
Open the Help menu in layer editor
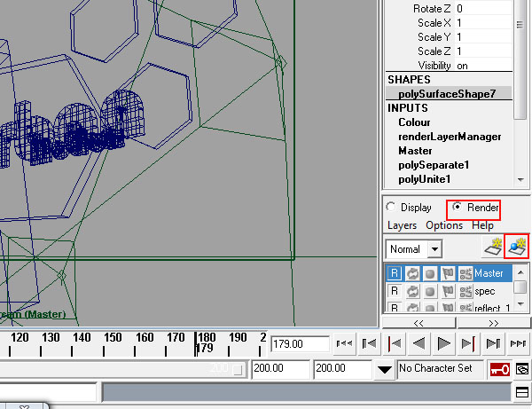483,225
